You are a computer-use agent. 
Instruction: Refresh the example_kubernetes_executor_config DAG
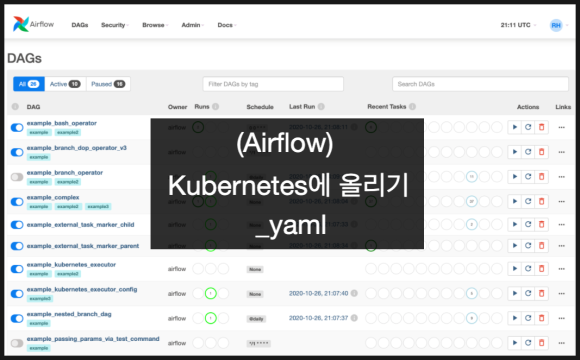coord(528,294)
